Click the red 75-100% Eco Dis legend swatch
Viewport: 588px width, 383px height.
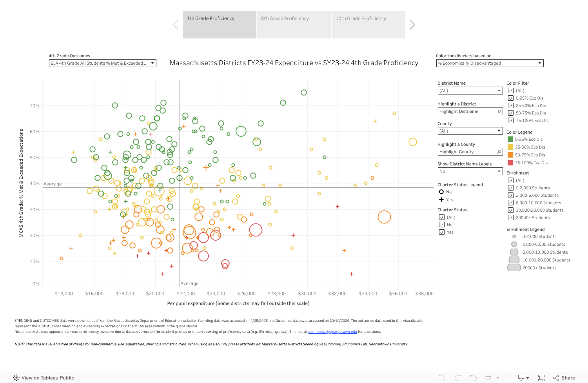tap(510, 163)
